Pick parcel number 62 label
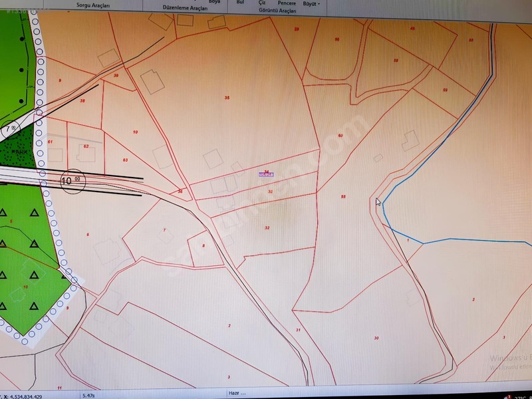The image size is (532, 399). 86,146
